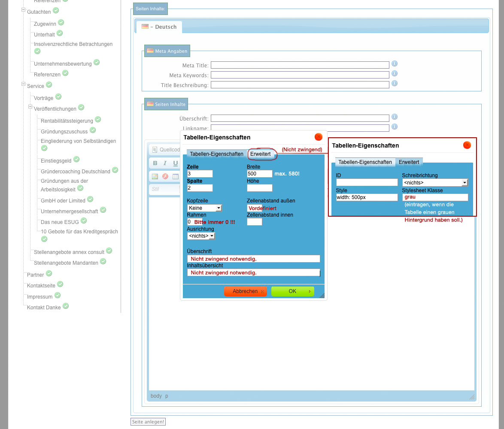This screenshot has width=504, height=429.
Task: Click info icon next to Meta Title
Action: pos(395,64)
